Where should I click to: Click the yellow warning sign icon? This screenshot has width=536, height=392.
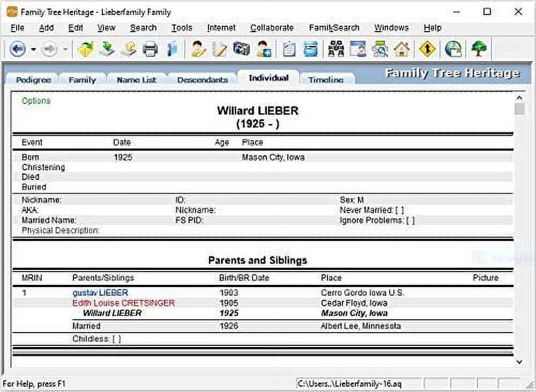click(427, 50)
